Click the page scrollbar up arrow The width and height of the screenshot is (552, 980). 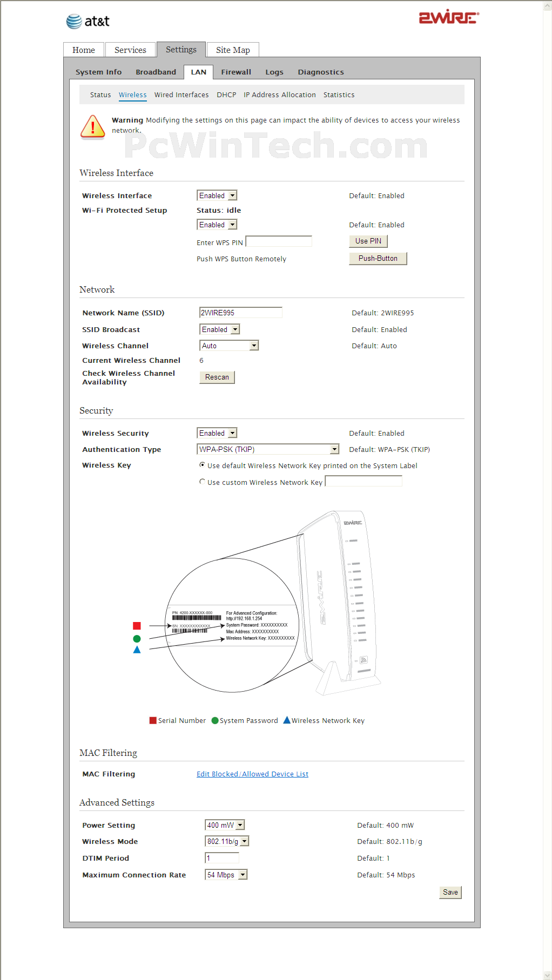point(547,5)
